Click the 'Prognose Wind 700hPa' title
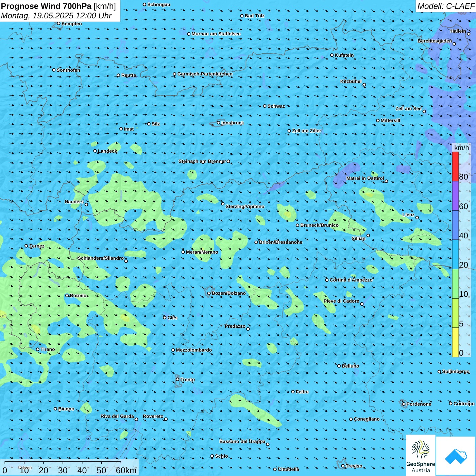 pyautogui.click(x=47, y=6)
